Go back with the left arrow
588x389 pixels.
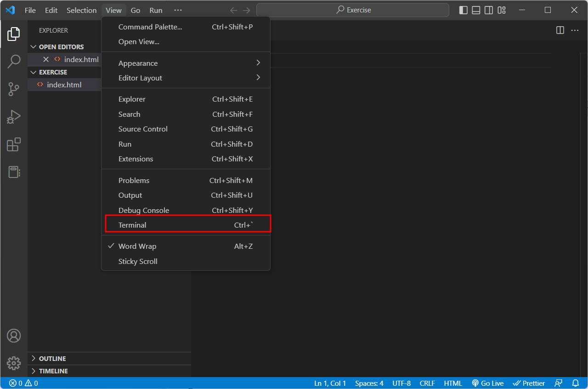(234, 10)
